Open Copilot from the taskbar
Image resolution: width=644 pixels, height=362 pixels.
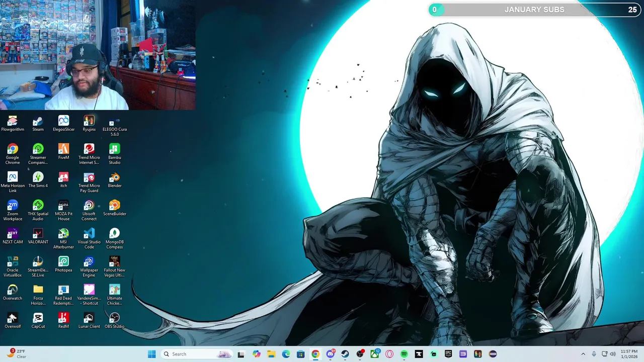pyautogui.click(x=257, y=354)
